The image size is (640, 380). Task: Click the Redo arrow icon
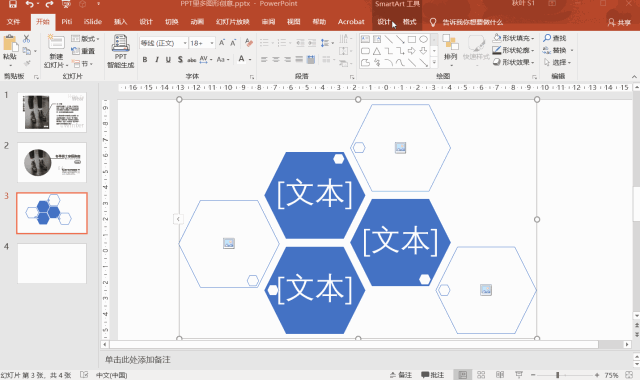click(x=49, y=4)
